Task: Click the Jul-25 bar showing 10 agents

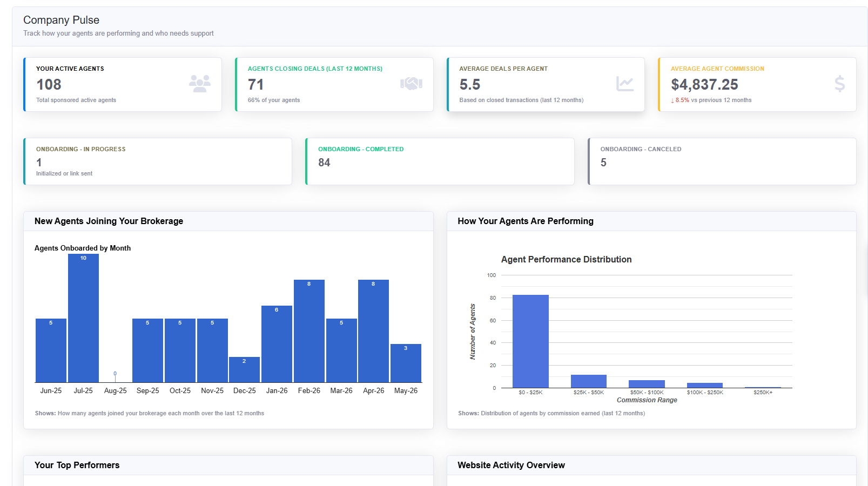Action: pos(83,318)
